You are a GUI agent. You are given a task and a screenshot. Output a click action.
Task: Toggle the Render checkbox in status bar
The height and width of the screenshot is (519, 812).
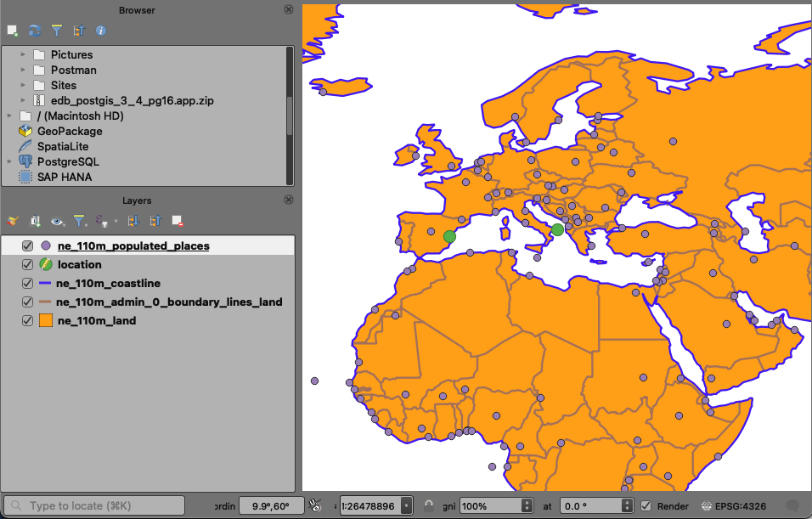646,505
